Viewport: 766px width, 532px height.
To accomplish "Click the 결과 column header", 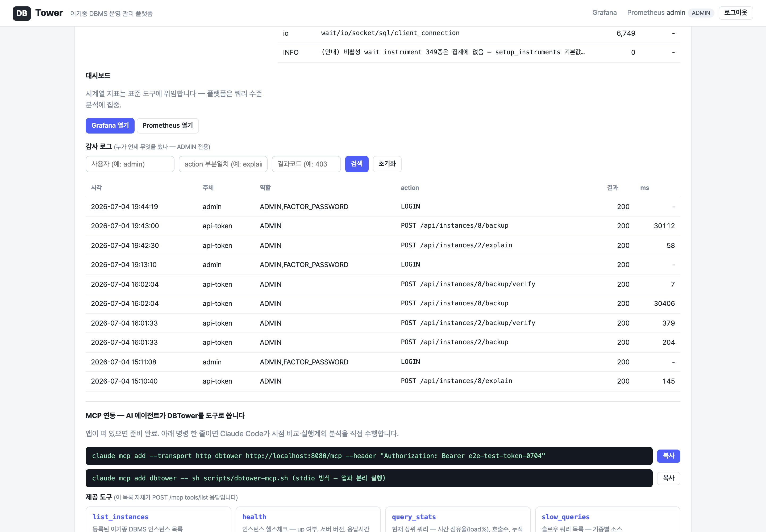I will 612,188.
